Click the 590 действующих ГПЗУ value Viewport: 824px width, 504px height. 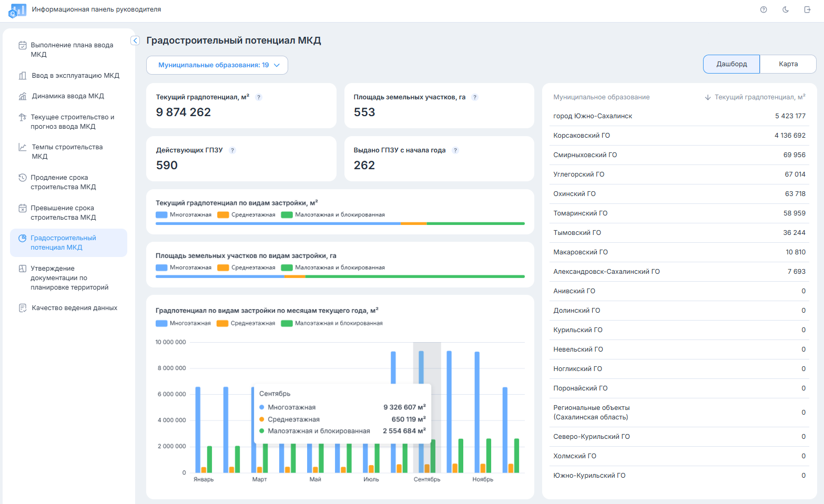[x=167, y=166]
